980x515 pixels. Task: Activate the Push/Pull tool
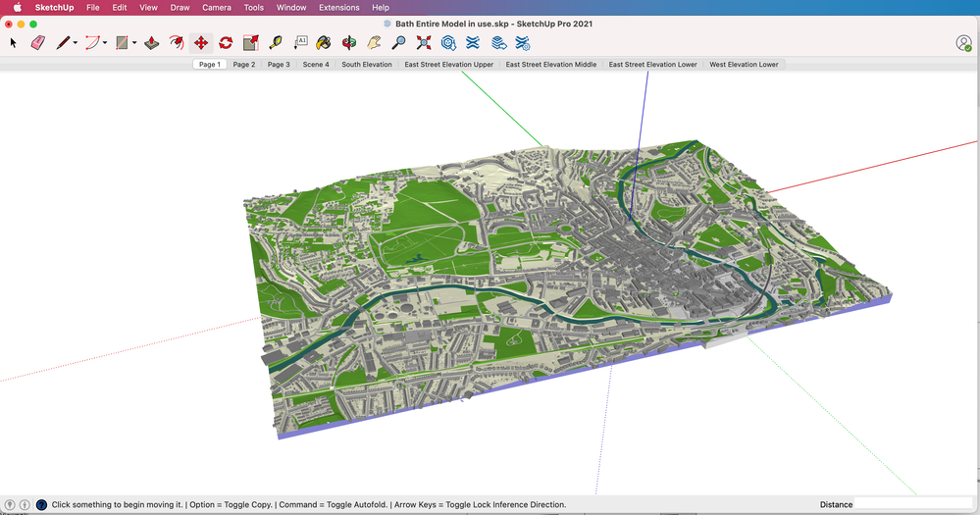coord(151,42)
